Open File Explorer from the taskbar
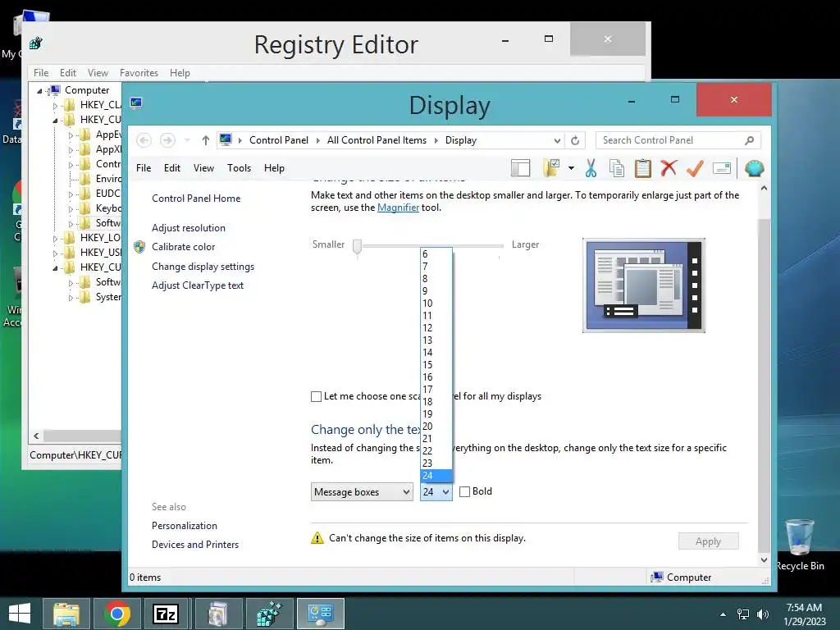The width and height of the screenshot is (840, 630). (x=66, y=614)
